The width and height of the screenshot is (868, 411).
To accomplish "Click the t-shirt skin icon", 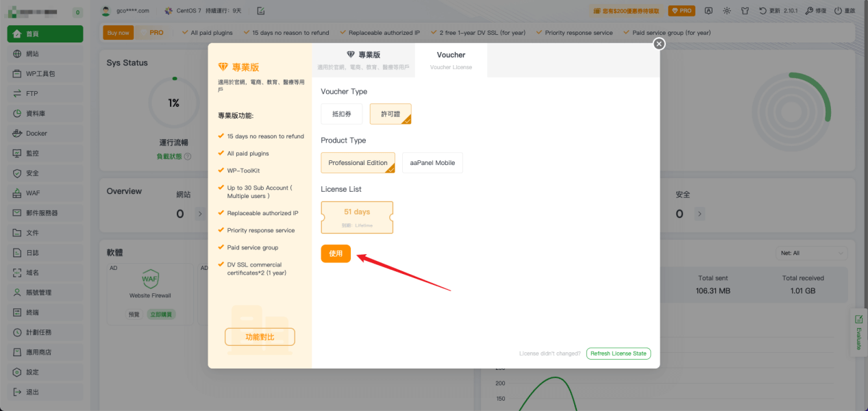I will (745, 11).
